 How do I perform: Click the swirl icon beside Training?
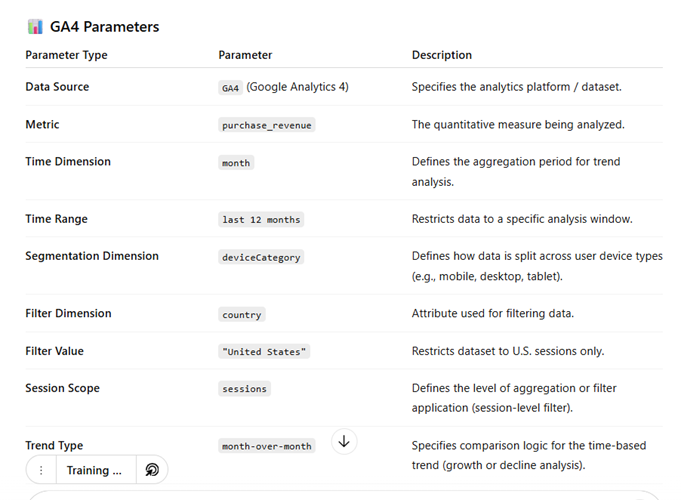pos(152,470)
